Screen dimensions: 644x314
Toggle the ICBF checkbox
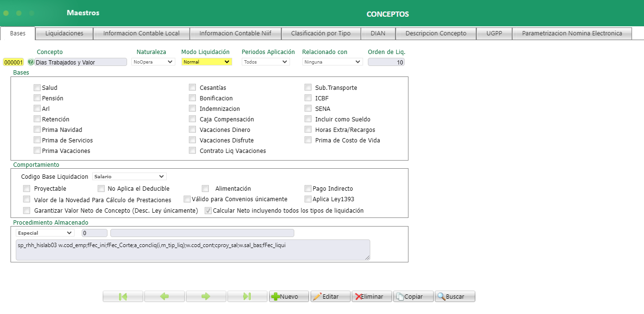coord(308,98)
